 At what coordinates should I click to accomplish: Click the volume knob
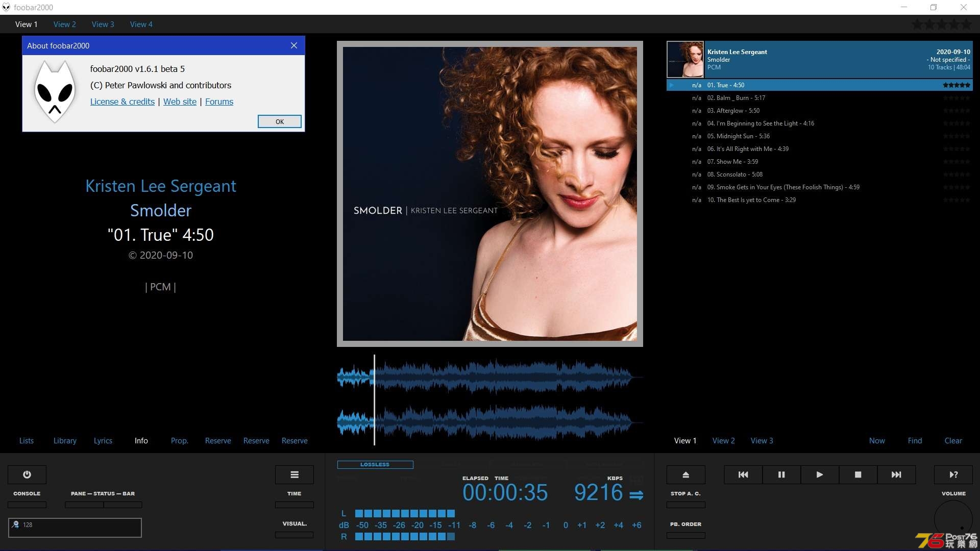tap(953, 519)
